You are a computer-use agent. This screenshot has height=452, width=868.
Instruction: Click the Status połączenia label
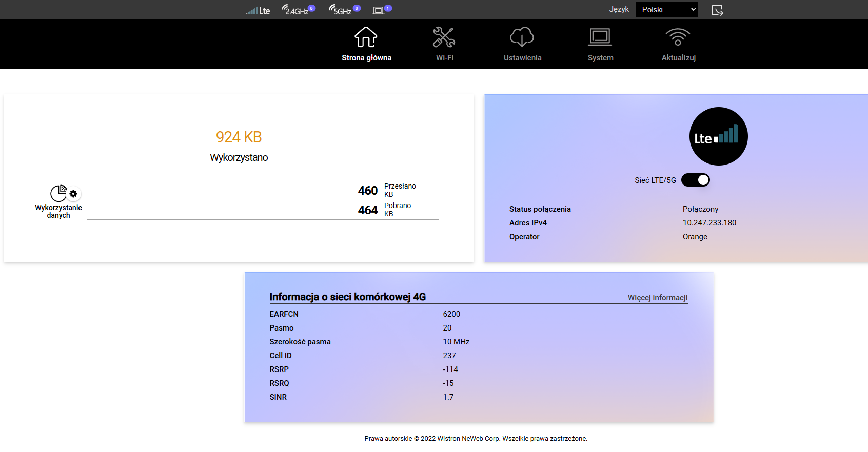tap(540, 209)
